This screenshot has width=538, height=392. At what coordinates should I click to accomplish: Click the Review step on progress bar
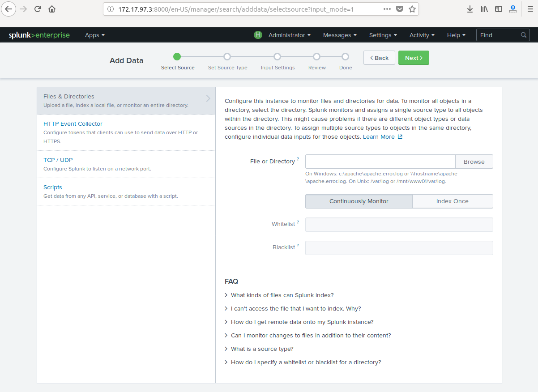[x=317, y=57]
